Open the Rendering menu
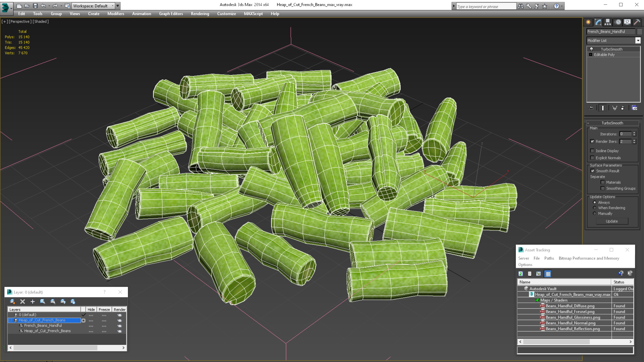644x362 pixels. pyautogui.click(x=200, y=14)
